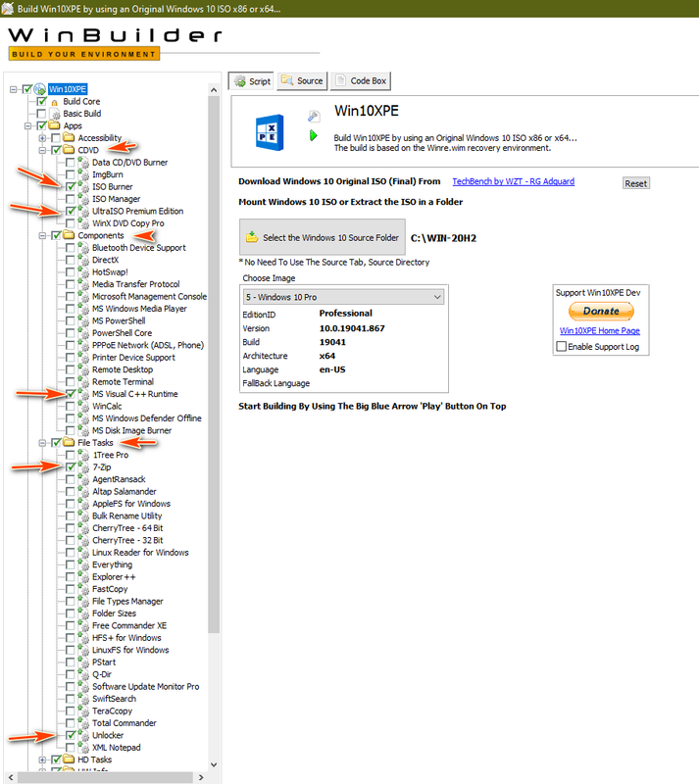Click the Components folder icon
Screen dimensions: 699x784
pyautogui.click(x=69, y=235)
